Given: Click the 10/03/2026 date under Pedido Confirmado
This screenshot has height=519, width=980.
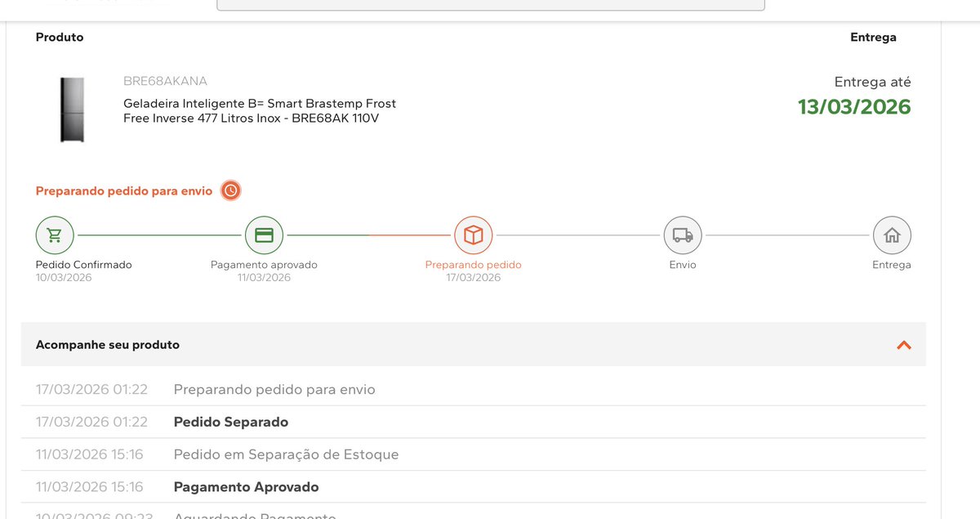Looking at the screenshot, I should click(64, 278).
